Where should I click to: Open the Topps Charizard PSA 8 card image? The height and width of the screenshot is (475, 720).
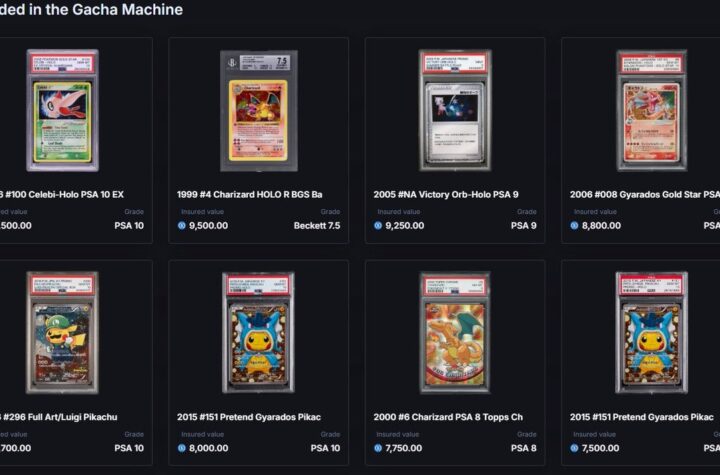(455, 333)
